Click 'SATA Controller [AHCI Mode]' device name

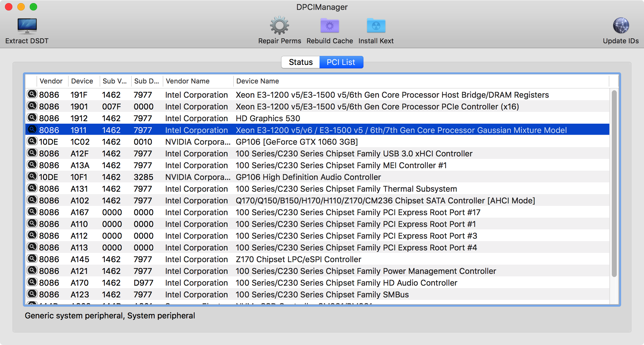(480, 201)
